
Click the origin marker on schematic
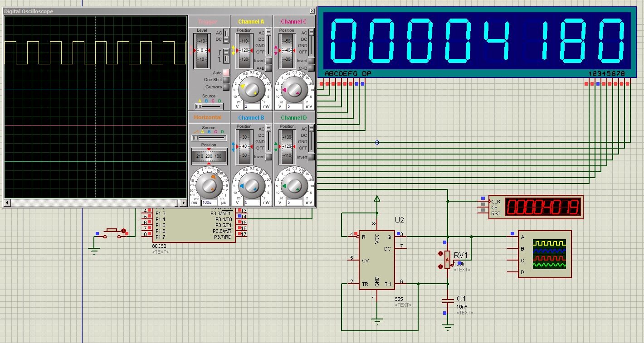tap(377, 143)
